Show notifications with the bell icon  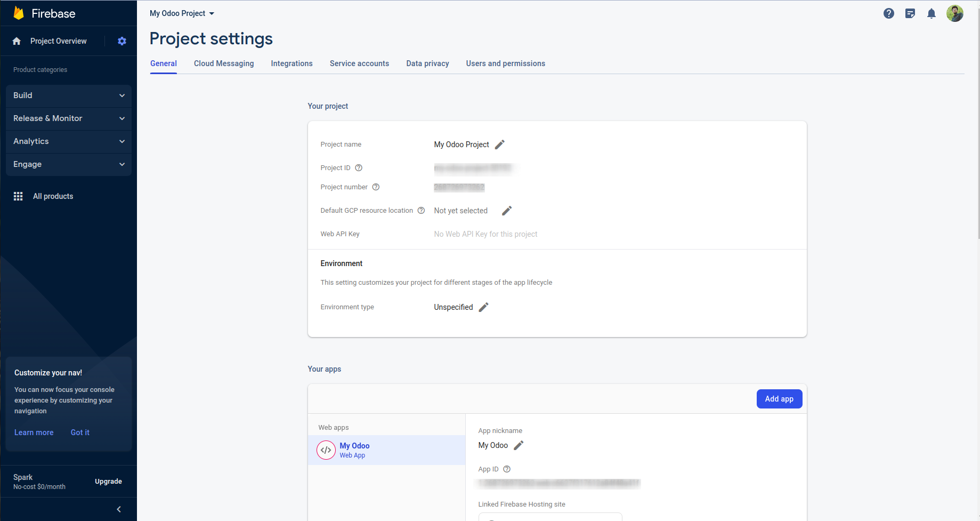(932, 13)
